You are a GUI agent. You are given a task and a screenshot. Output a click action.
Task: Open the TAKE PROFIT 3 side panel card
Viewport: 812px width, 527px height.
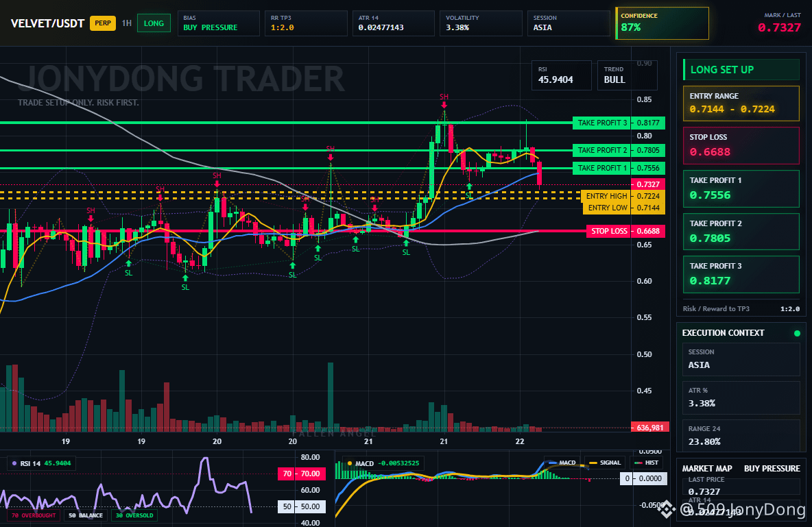pos(741,274)
